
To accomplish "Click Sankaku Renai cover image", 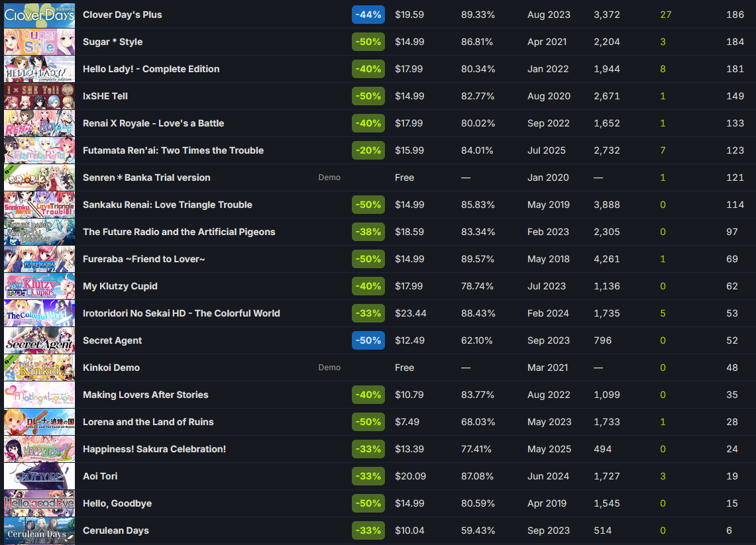I will pos(40,205).
